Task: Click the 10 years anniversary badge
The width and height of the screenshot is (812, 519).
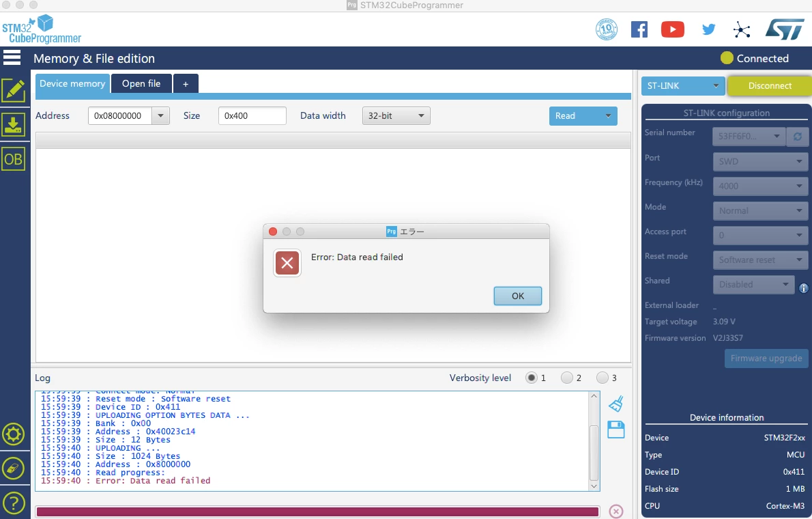Action: 607,29
